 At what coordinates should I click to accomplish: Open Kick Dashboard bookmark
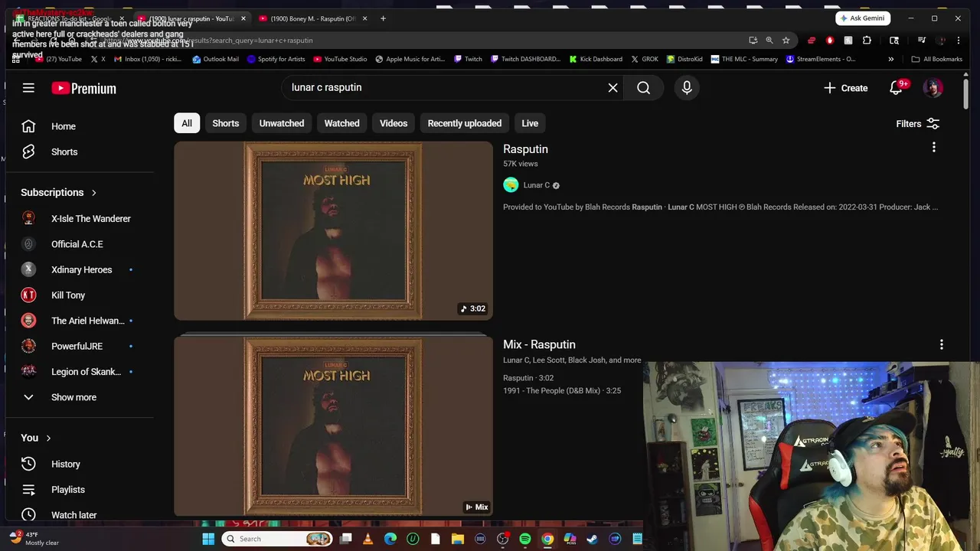(x=596, y=59)
